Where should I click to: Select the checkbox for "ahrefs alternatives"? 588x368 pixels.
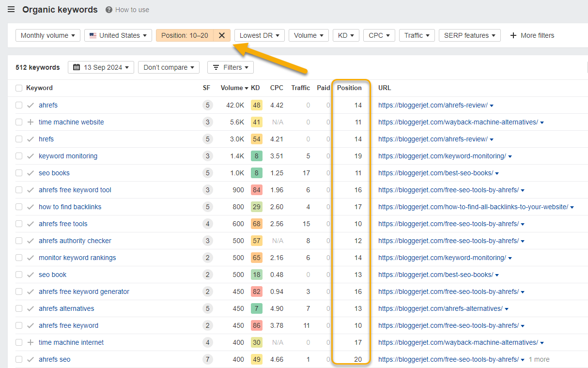click(x=18, y=308)
